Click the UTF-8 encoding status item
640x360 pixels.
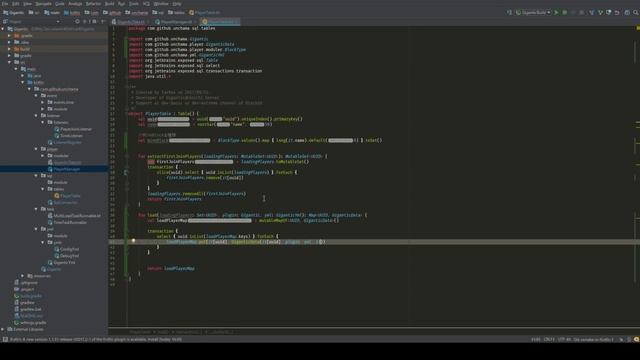pyautogui.click(x=564, y=339)
